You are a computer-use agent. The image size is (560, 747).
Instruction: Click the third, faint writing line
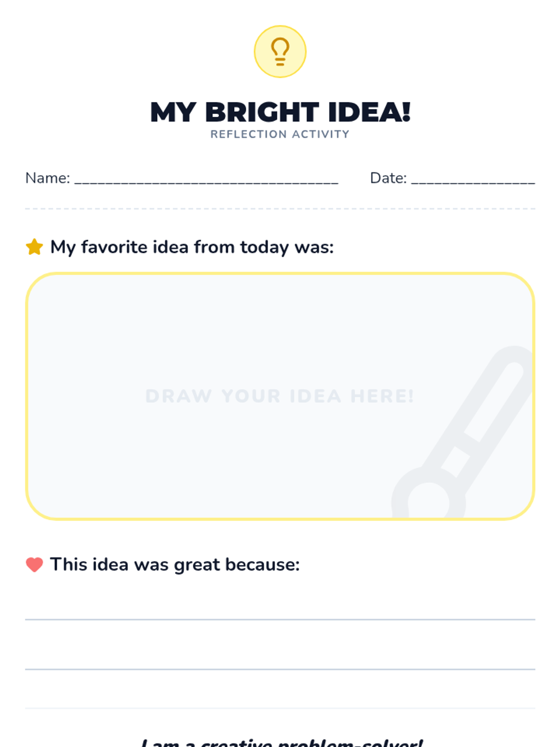click(x=280, y=708)
